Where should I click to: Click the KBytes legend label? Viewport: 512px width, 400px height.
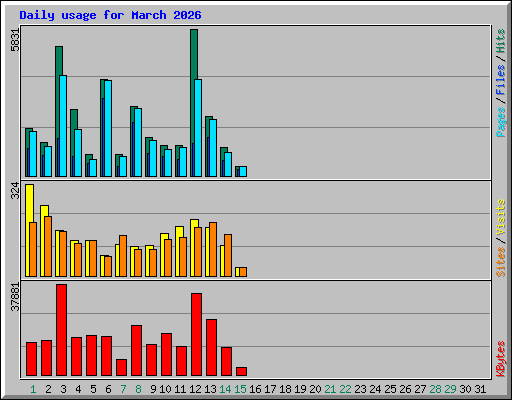[501, 359]
